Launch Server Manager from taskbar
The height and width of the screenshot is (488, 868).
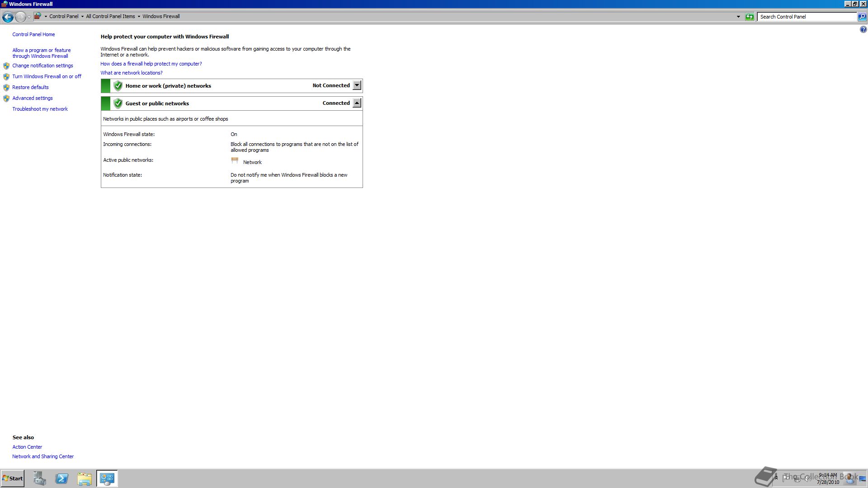tap(40, 479)
